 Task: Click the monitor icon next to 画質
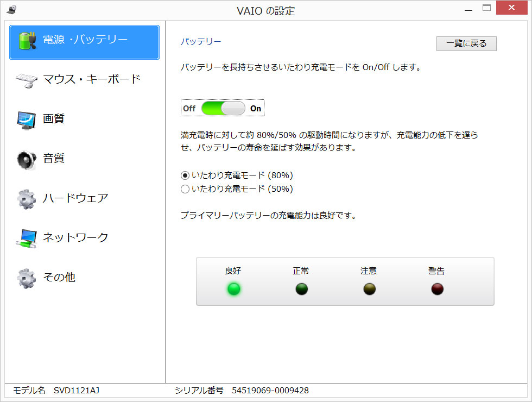[26, 120]
